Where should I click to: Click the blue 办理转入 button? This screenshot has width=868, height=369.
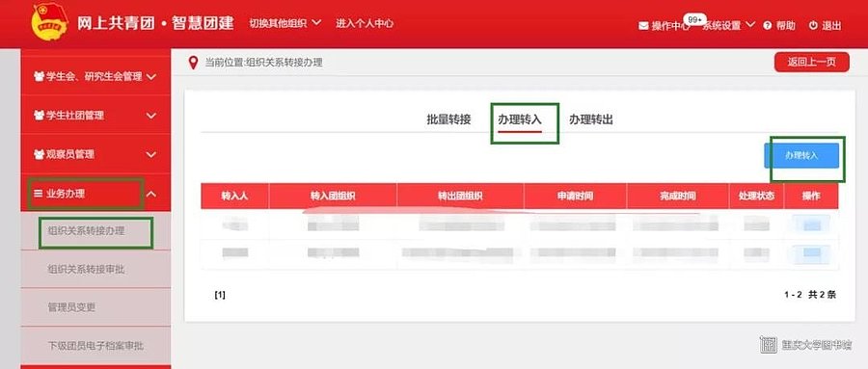pyautogui.click(x=801, y=155)
